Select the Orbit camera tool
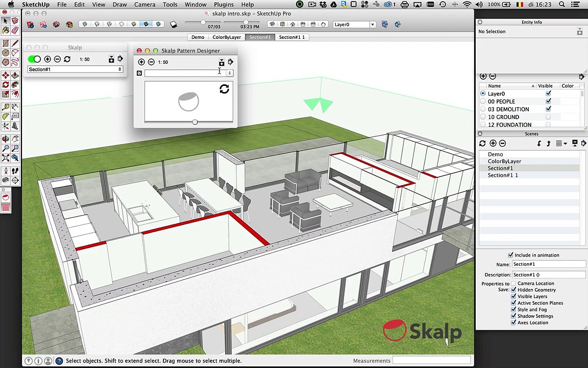Image resolution: width=588 pixels, height=368 pixels. (5, 140)
